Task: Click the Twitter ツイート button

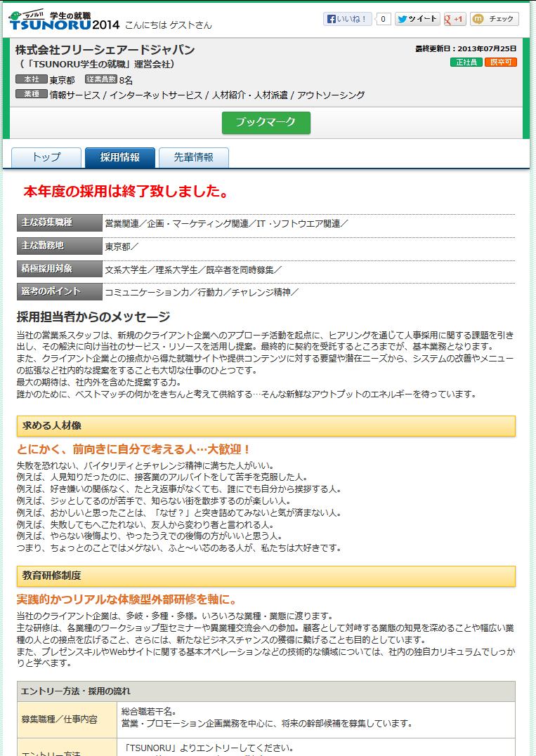Action: click(x=417, y=19)
